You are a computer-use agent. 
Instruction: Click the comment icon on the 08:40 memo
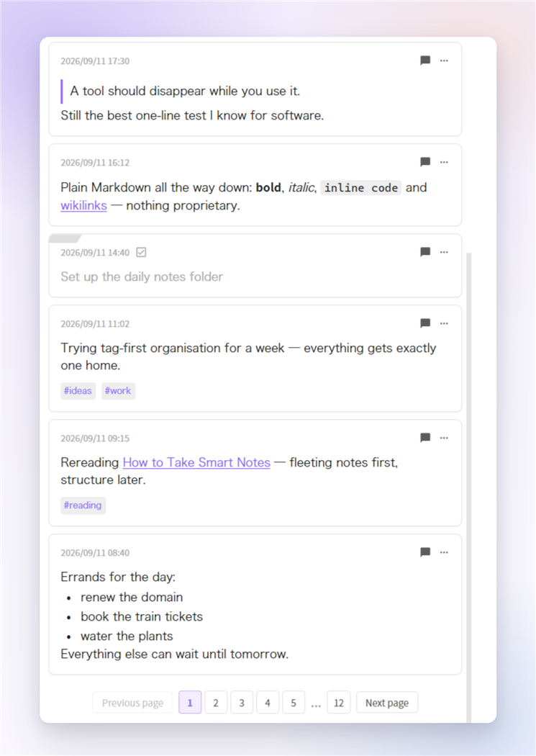click(425, 552)
